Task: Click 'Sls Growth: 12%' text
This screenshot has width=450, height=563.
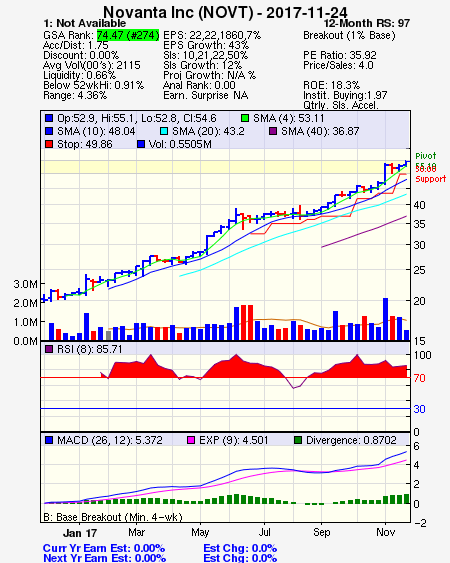Action: click(203, 65)
